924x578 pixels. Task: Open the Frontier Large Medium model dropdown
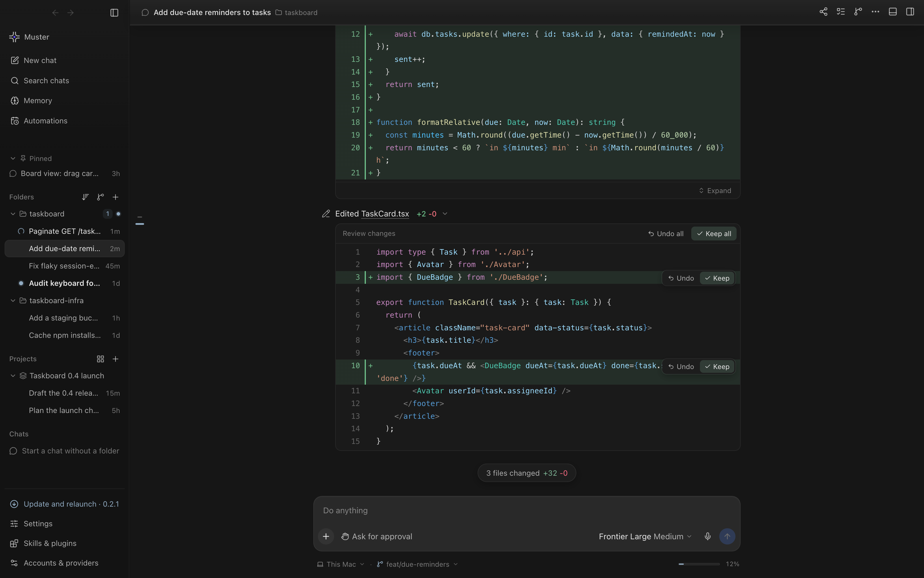point(645,536)
